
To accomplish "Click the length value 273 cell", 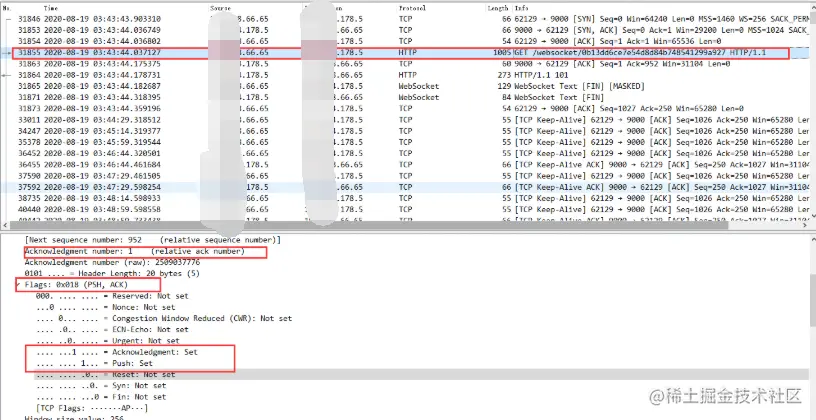I will pyautogui.click(x=504, y=75).
